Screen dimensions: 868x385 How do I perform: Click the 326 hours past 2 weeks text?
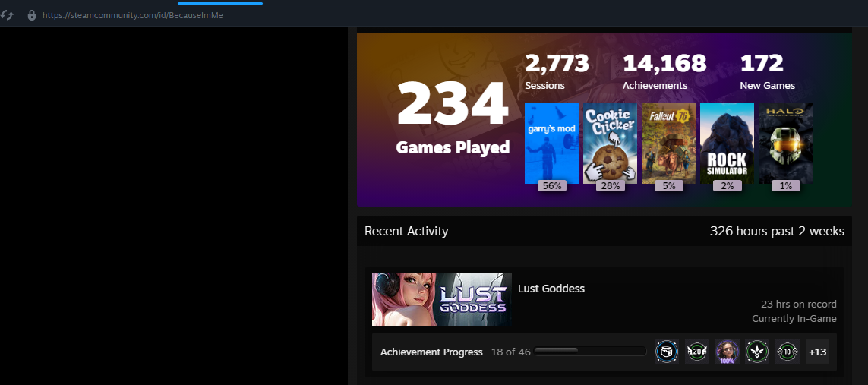777,231
